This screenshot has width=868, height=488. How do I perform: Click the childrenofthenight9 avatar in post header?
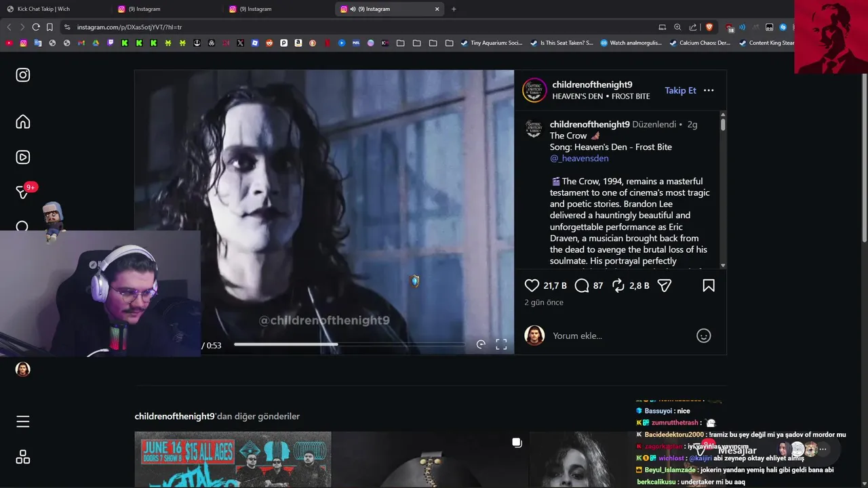pos(534,90)
